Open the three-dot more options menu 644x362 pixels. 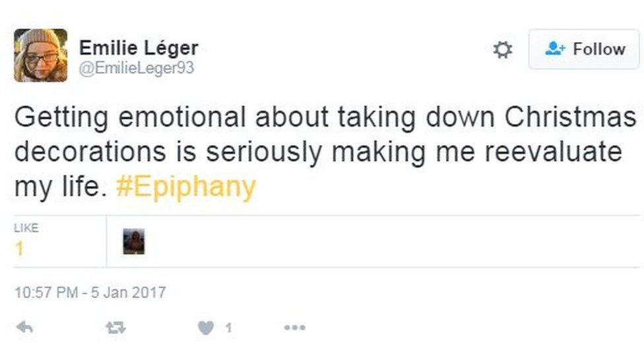coord(294,327)
